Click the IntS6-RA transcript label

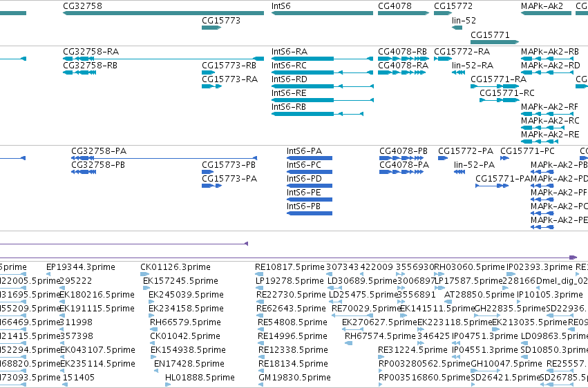pos(290,52)
